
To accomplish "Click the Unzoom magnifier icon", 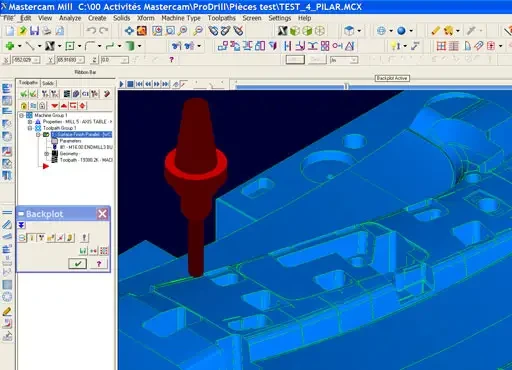I will (198, 31).
